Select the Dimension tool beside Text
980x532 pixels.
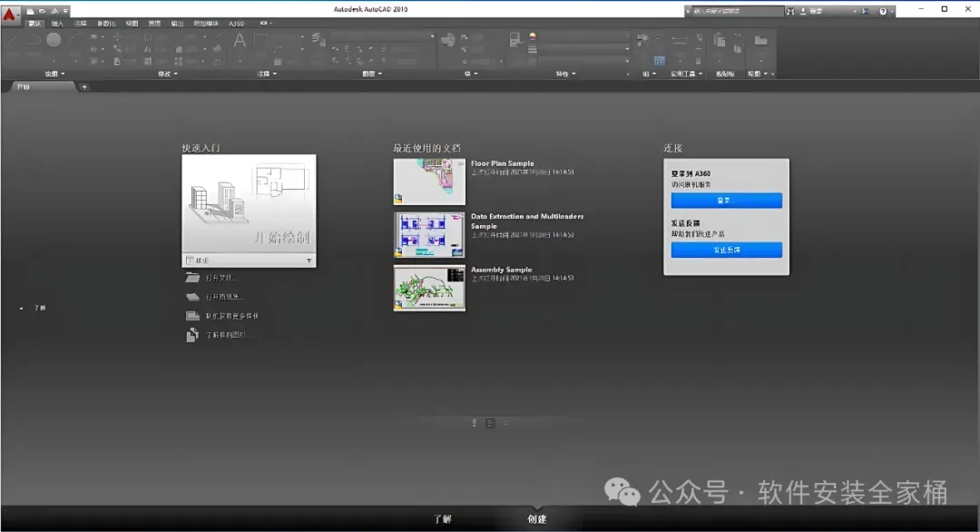(x=260, y=41)
